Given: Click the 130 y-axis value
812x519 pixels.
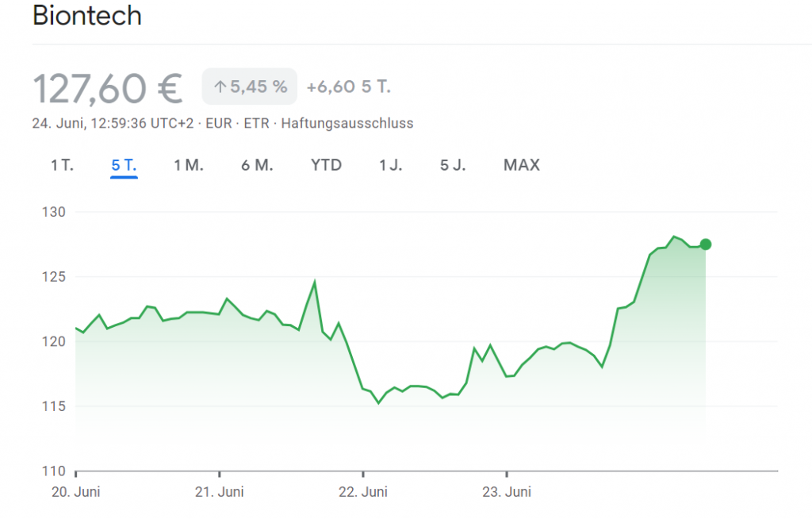Looking at the screenshot, I should click(x=54, y=212).
